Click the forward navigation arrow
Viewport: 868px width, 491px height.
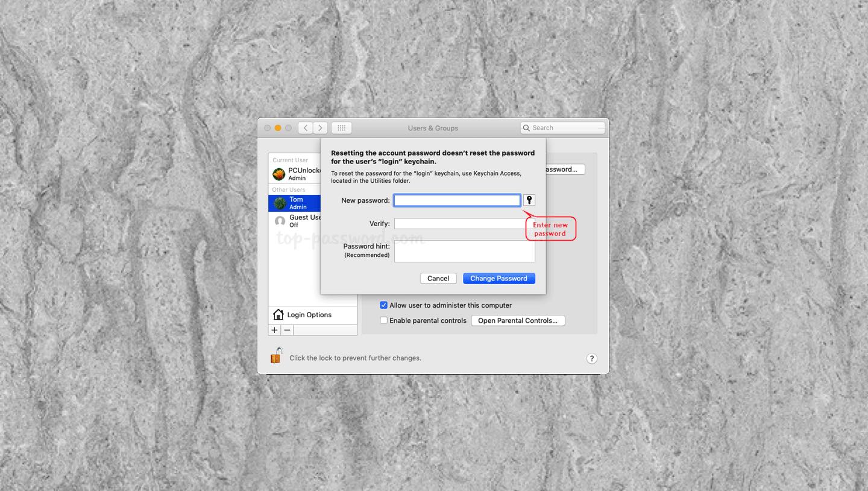point(319,127)
